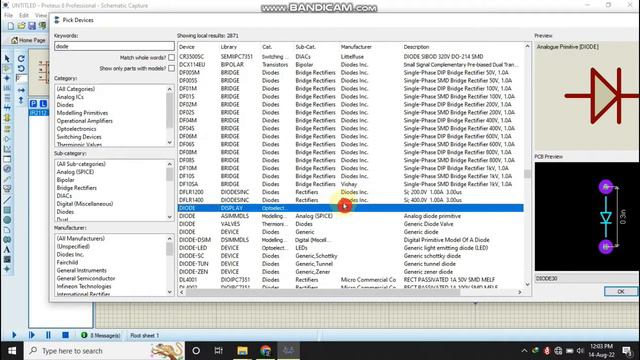
Task: Open the Edit menu
Action: pyautogui.click(x=24, y=16)
